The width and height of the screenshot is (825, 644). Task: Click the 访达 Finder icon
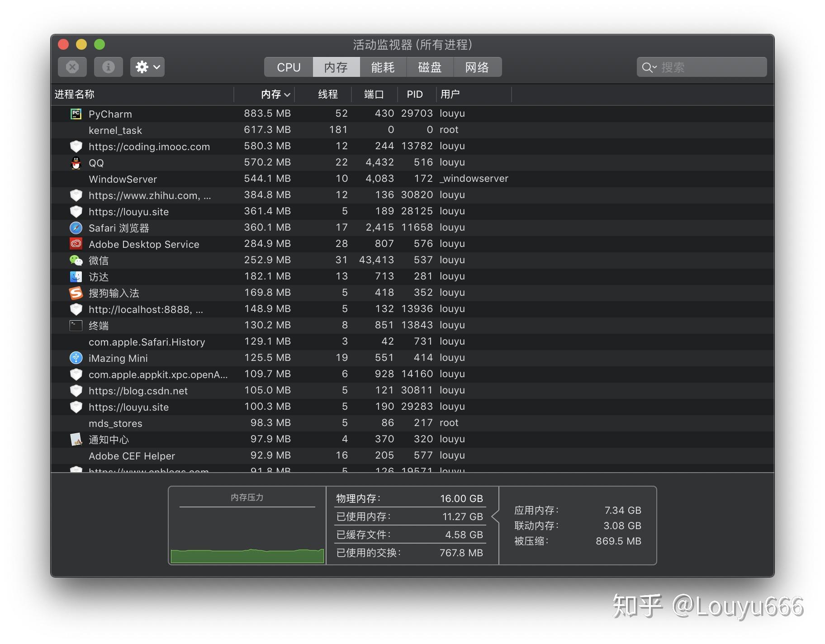(76, 277)
